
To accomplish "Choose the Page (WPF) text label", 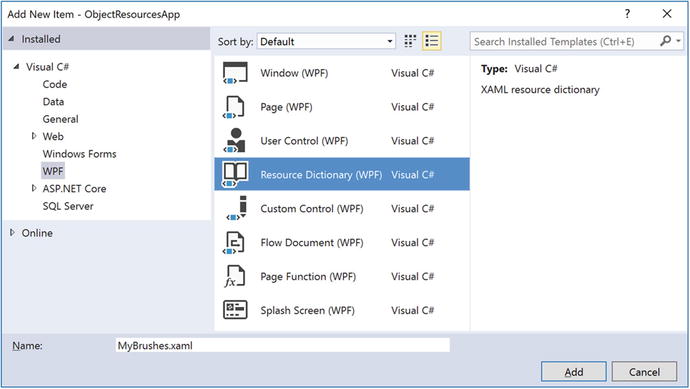I will tap(286, 107).
